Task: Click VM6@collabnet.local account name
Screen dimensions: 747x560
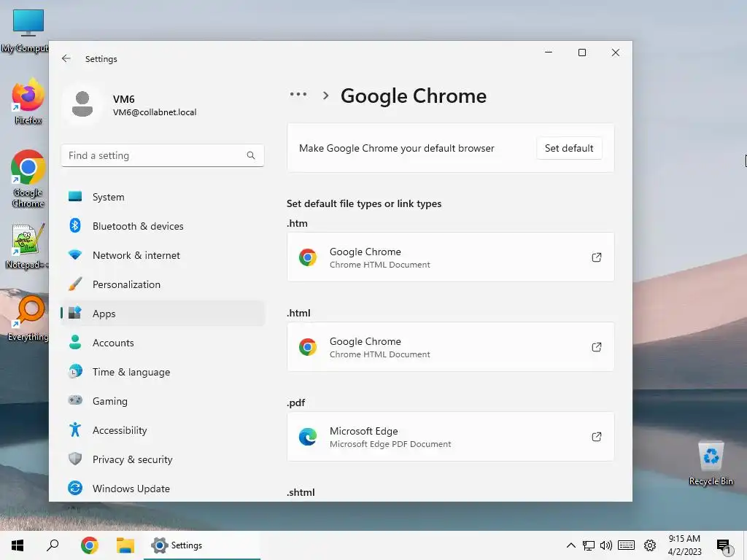Action: pos(155,112)
